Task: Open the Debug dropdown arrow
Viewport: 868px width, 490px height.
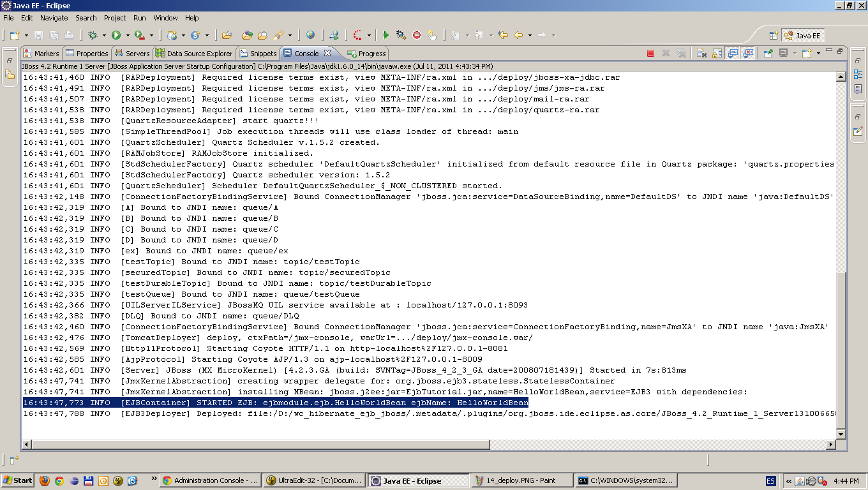Action: pyautogui.click(x=103, y=34)
